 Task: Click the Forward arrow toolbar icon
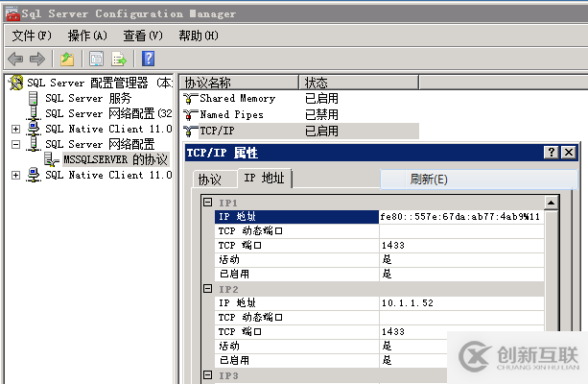[x=37, y=59]
